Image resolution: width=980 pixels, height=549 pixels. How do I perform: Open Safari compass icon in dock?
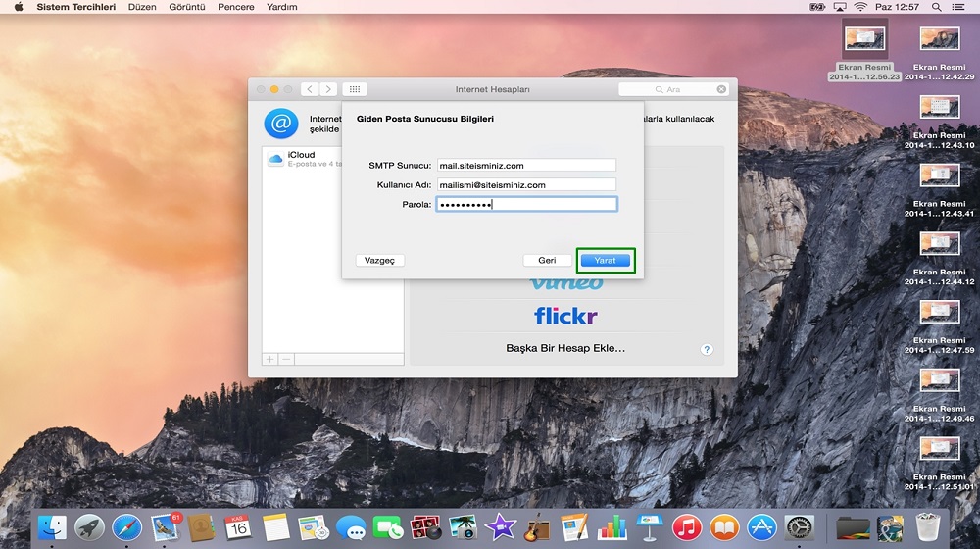(126, 527)
